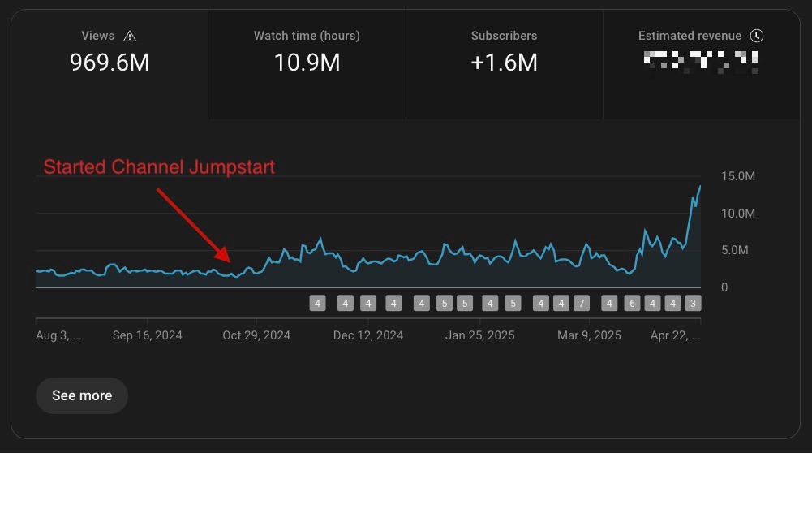Click the warning icon beside Views
This screenshot has height=531, width=812.
point(130,36)
